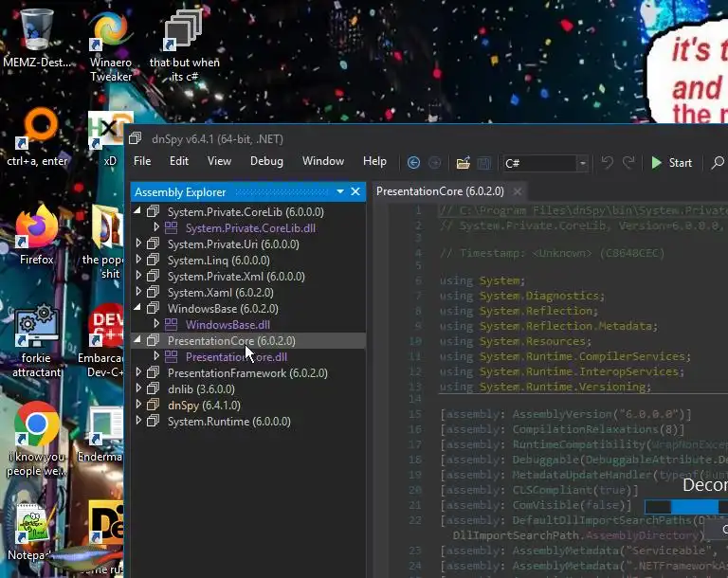Image resolution: width=728 pixels, height=578 pixels.
Task: Open the xD desktop shortcut
Action: (x=110, y=139)
